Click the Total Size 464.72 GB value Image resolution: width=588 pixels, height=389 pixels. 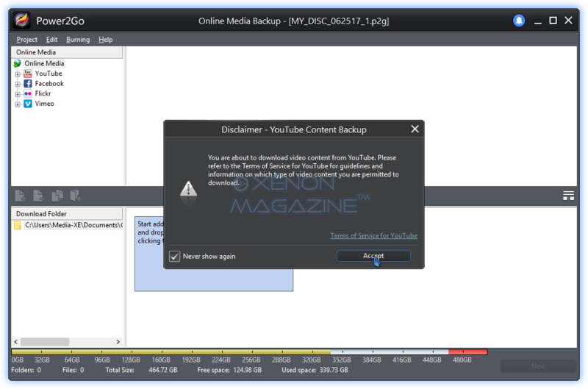162,370
